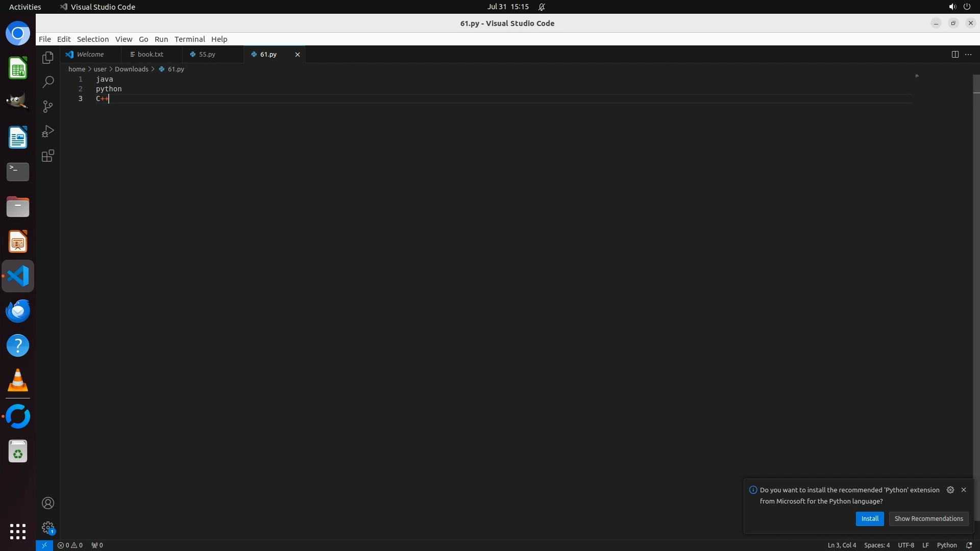
Task: Split the editor right
Action: point(955,55)
